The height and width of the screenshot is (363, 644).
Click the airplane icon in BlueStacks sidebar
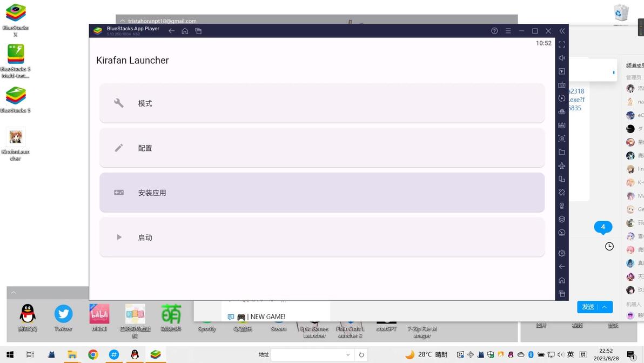tap(562, 165)
